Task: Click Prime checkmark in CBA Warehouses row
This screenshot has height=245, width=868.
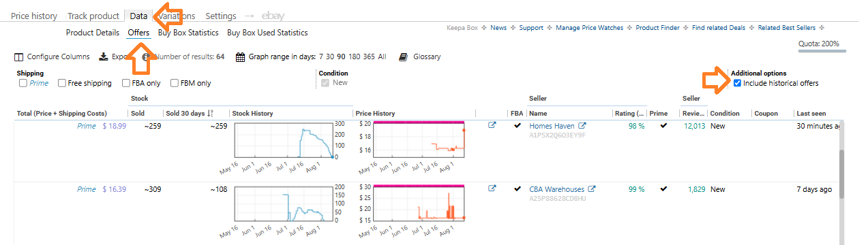Action: (x=664, y=189)
